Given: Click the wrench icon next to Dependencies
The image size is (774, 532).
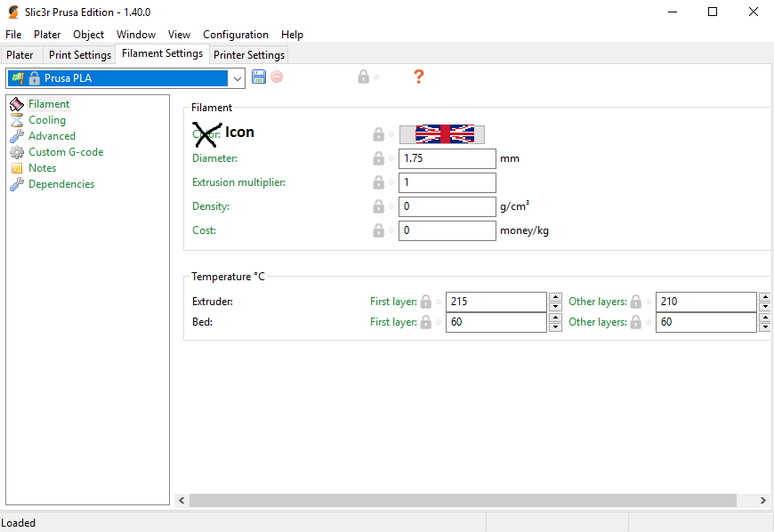Looking at the screenshot, I should click(17, 184).
